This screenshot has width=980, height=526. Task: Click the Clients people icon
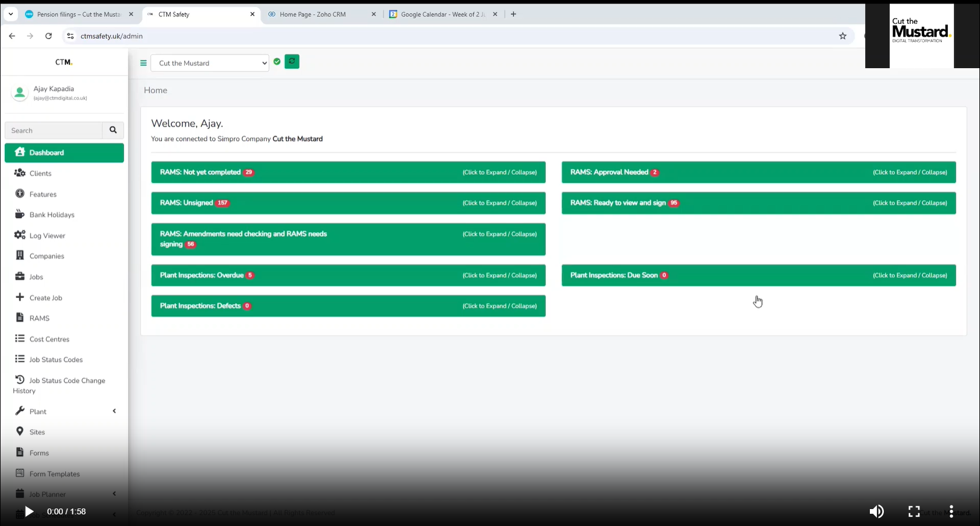[x=20, y=173]
